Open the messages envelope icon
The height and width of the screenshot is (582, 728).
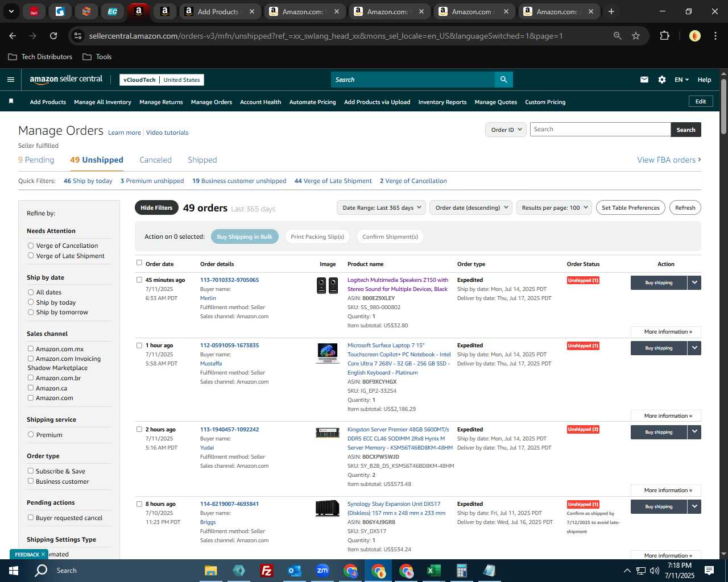click(x=644, y=80)
